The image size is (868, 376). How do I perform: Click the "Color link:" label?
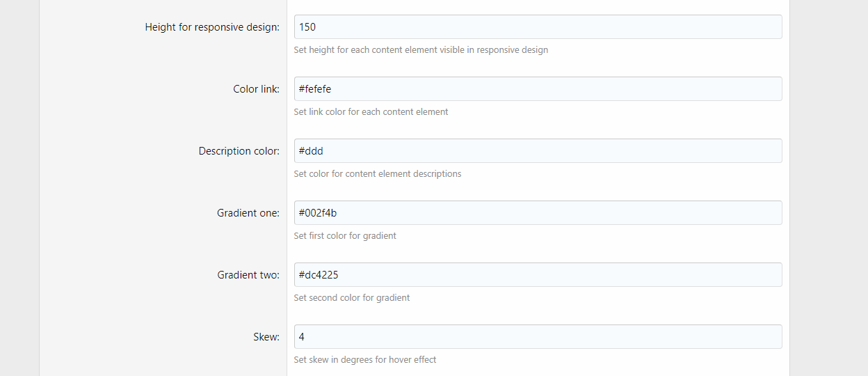[256, 89]
